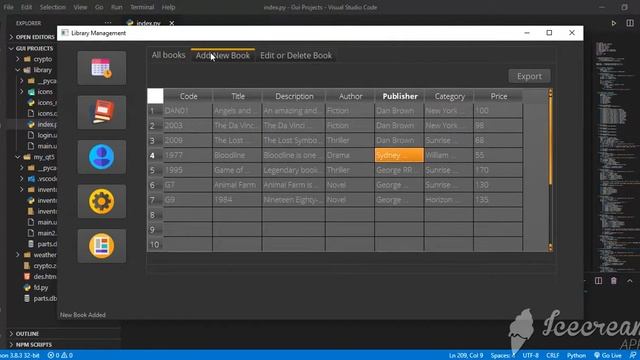Switch to the Edit or Delete Book tab
640x360 pixels.
(296, 56)
